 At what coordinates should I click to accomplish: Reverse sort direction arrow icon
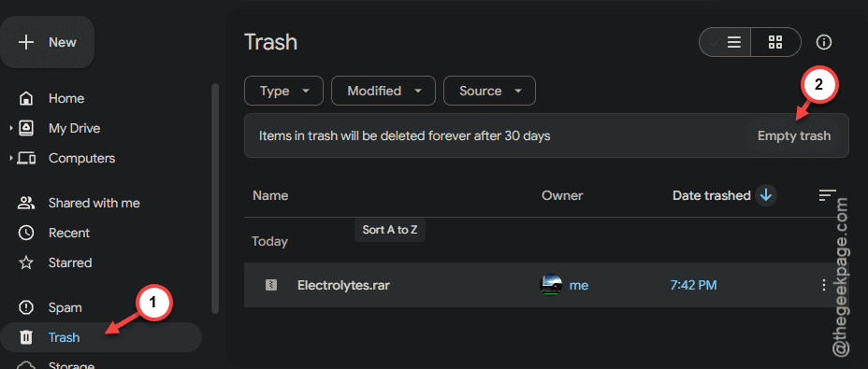coord(767,194)
